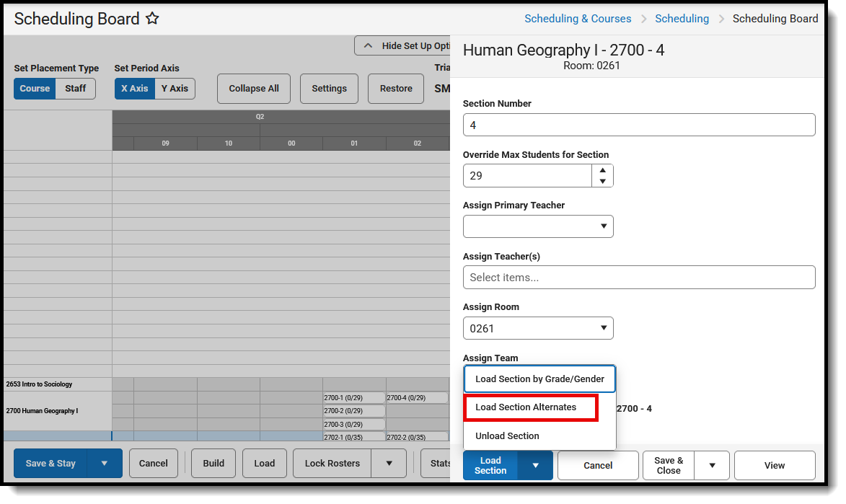This screenshot has width=846, height=504.
Task: Open the Assign Teacher(s) selection field
Action: coord(639,277)
